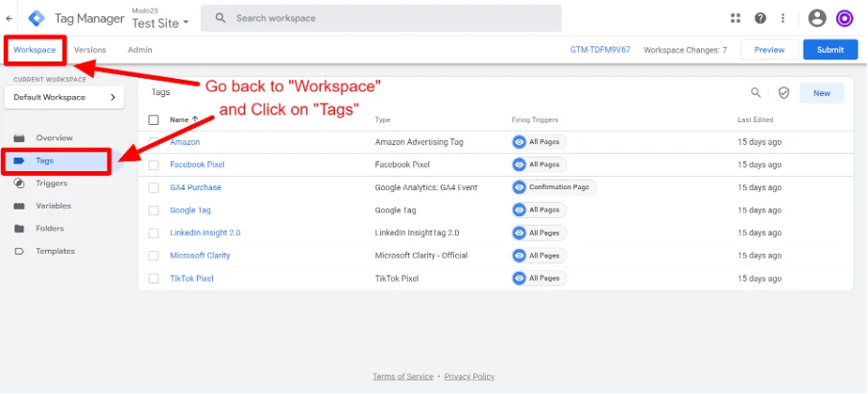Click the Search workspace input field
Image resolution: width=868 pixels, height=394 pixels.
pos(381,18)
